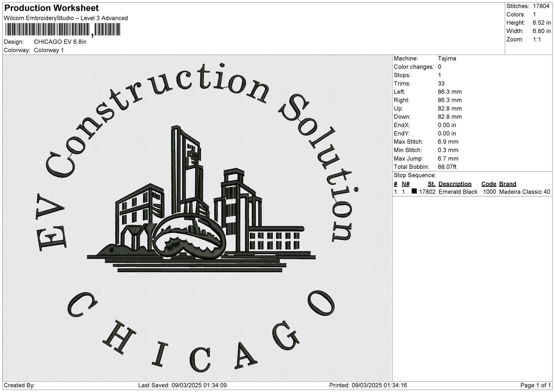The height and width of the screenshot is (392, 555).
Task: Click the Stitches value "17804"
Action: (541, 6)
